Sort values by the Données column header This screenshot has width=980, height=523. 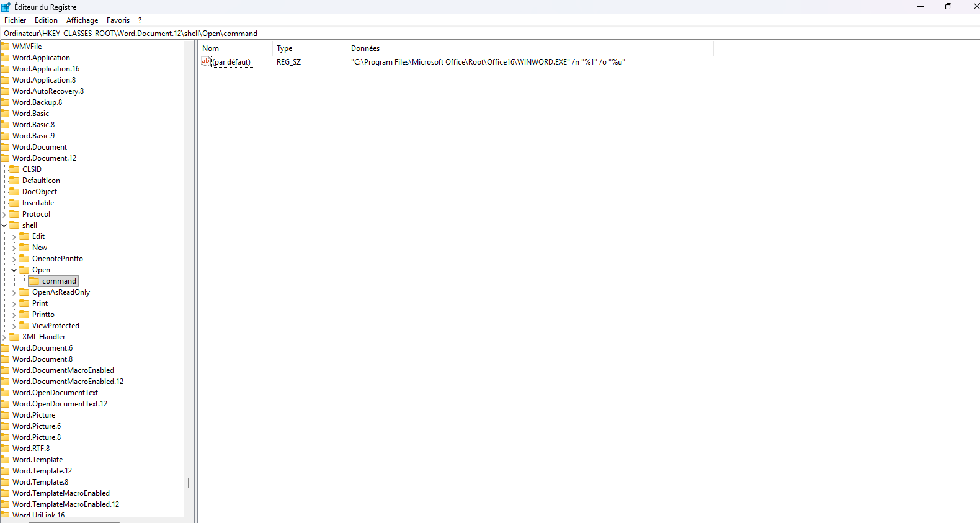point(530,48)
